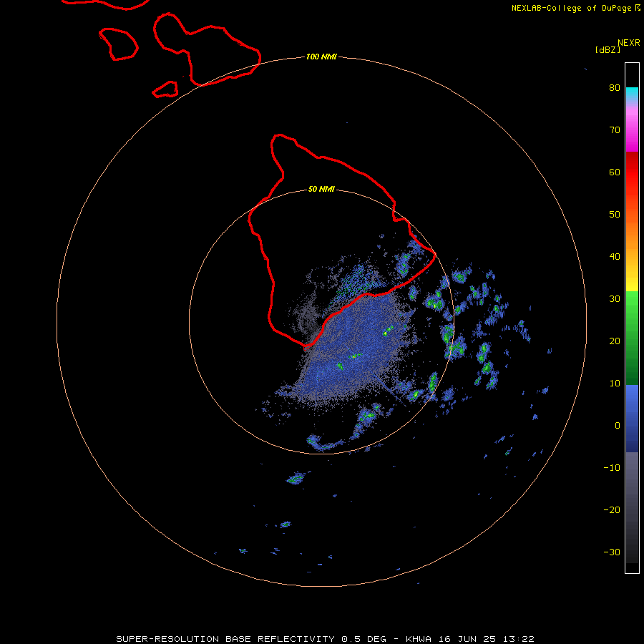Click the -20 dBZ scale value
The image size is (644, 644).
pos(612,509)
